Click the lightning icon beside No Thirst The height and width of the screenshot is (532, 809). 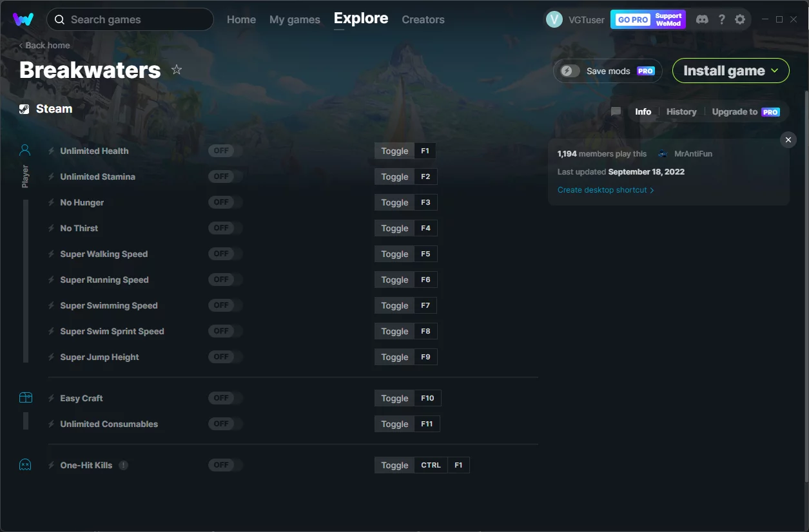(x=52, y=228)
